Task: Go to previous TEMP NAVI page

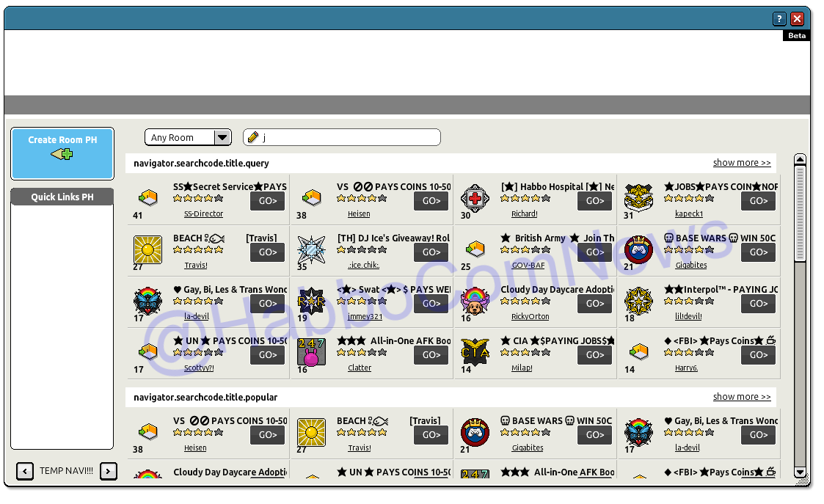Action: [25, 471]
